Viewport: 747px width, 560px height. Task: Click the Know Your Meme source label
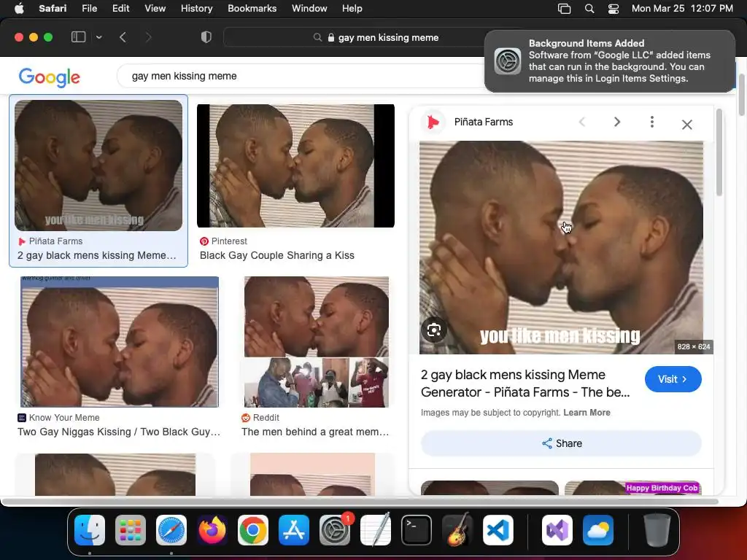pos(58,418)
